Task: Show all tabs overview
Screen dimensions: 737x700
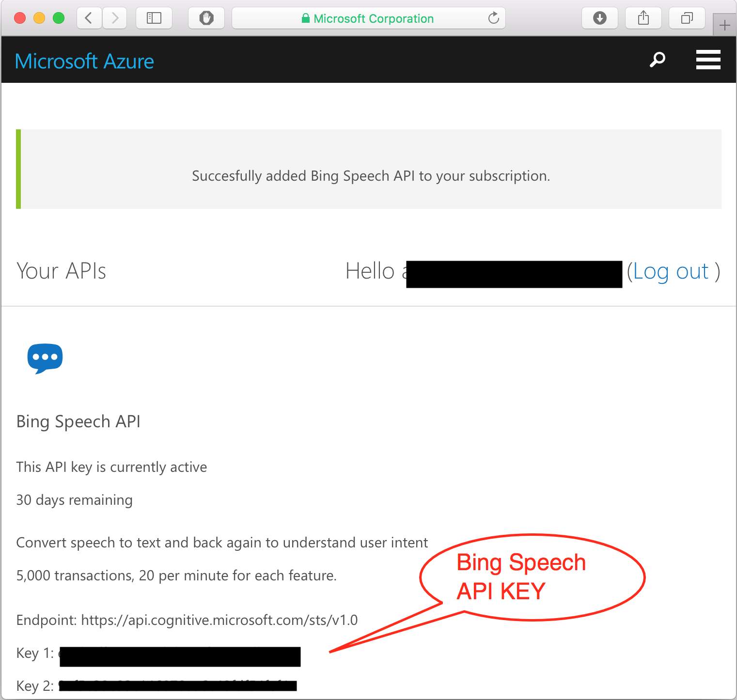Action: pyautogui.click(x=687, y=18)
